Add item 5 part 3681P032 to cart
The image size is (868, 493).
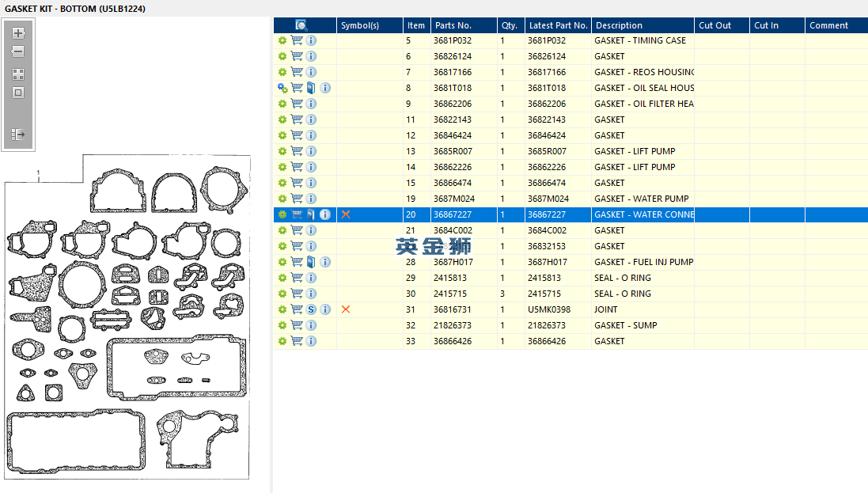297,40
